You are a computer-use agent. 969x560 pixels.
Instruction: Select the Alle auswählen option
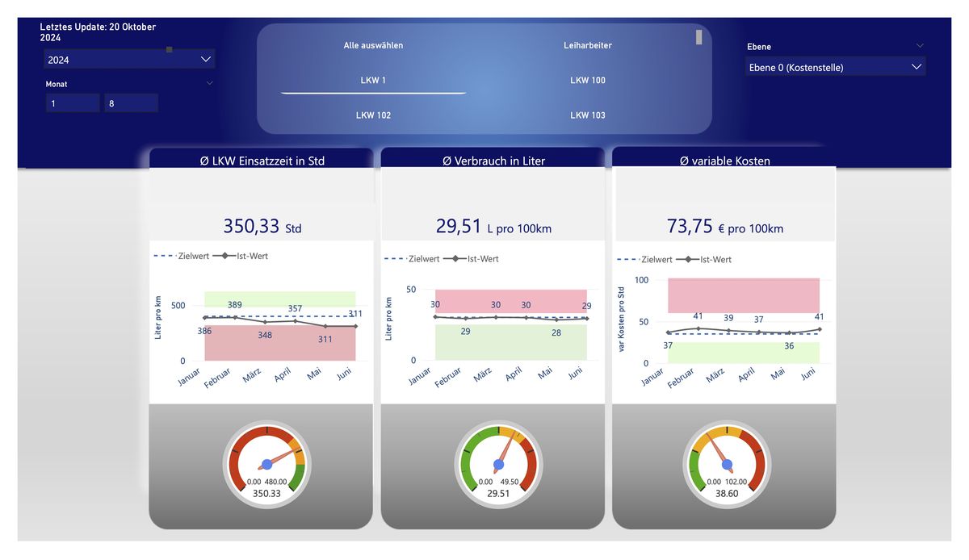[x=373, y=45]
